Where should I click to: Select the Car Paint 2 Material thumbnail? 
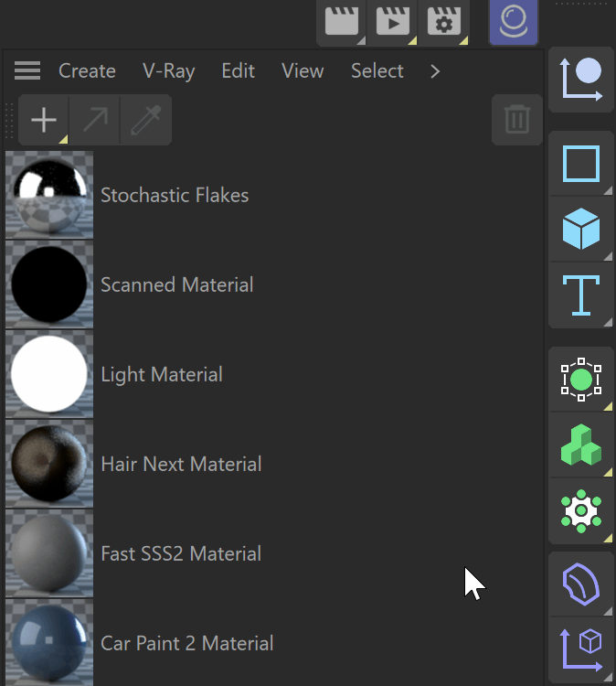49,643
